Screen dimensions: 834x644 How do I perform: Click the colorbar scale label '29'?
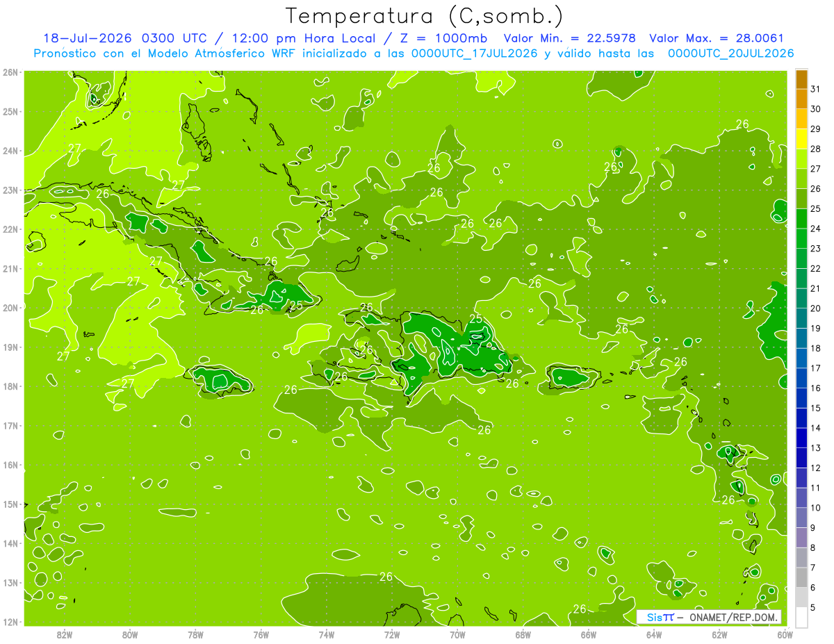click(816, 129)
